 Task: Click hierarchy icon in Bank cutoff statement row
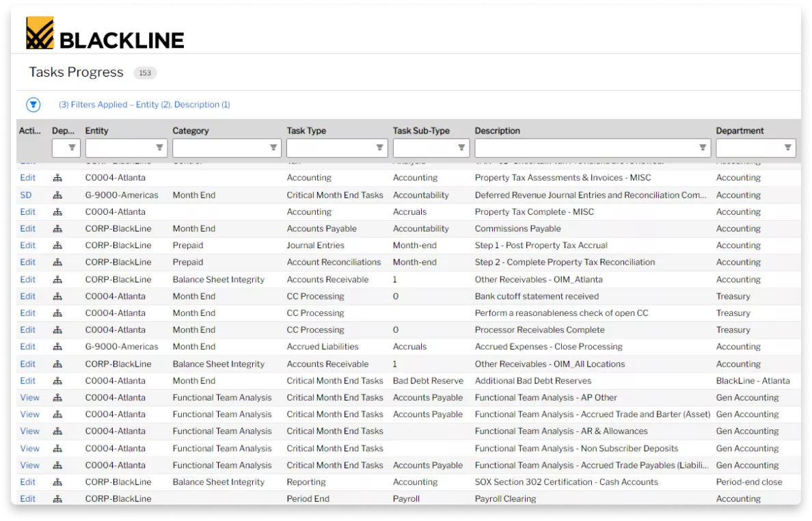(x=57, y=296)
